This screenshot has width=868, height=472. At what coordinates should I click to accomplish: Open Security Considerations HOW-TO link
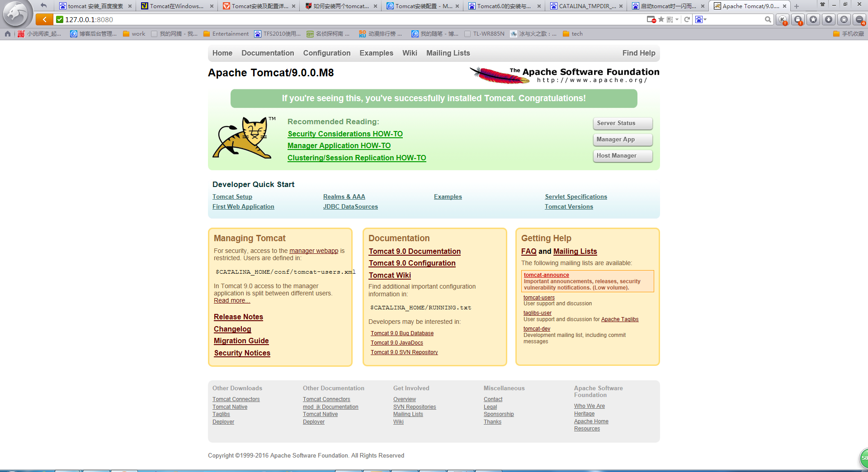point(345,134)
